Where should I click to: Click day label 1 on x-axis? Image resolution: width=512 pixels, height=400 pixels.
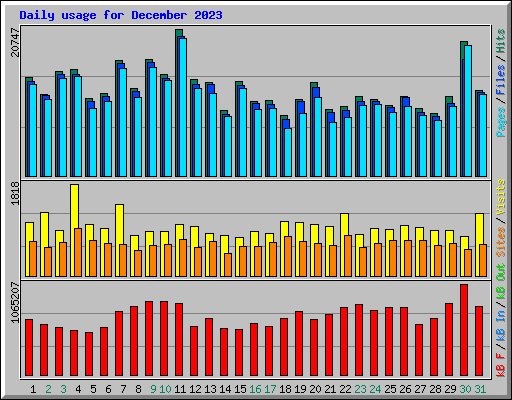tap(33, 389)
